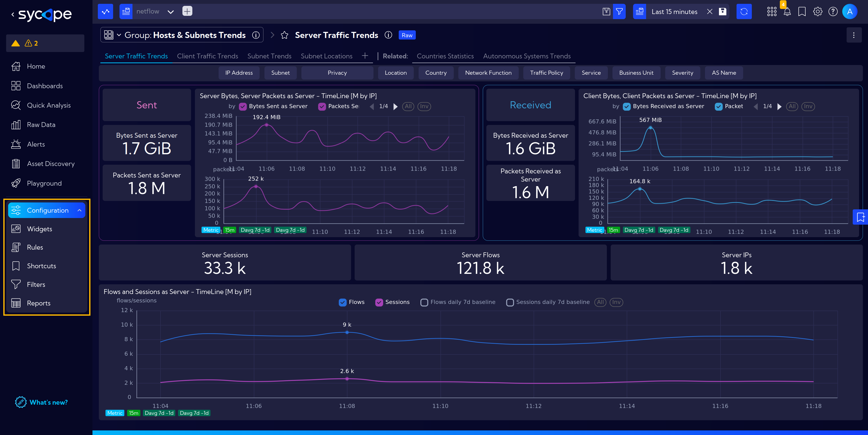
Task: Open notifications bell
Action: pos(787,12)
